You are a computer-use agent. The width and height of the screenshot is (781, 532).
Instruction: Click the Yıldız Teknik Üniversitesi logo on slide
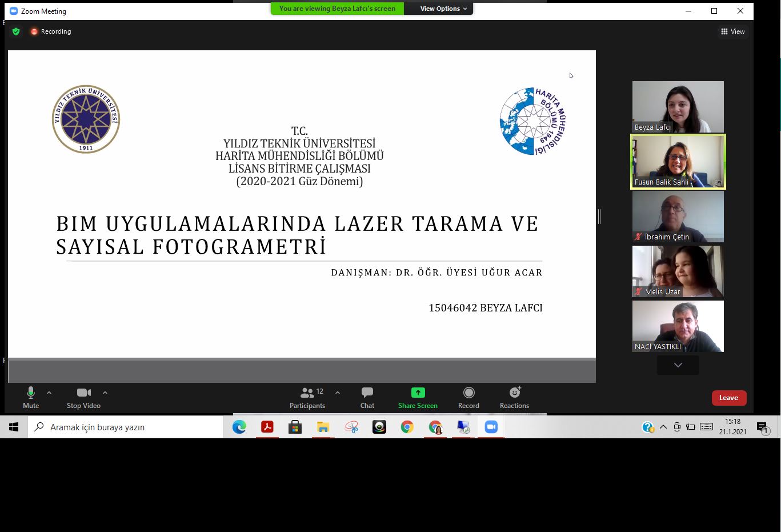[x=86, y=119]
